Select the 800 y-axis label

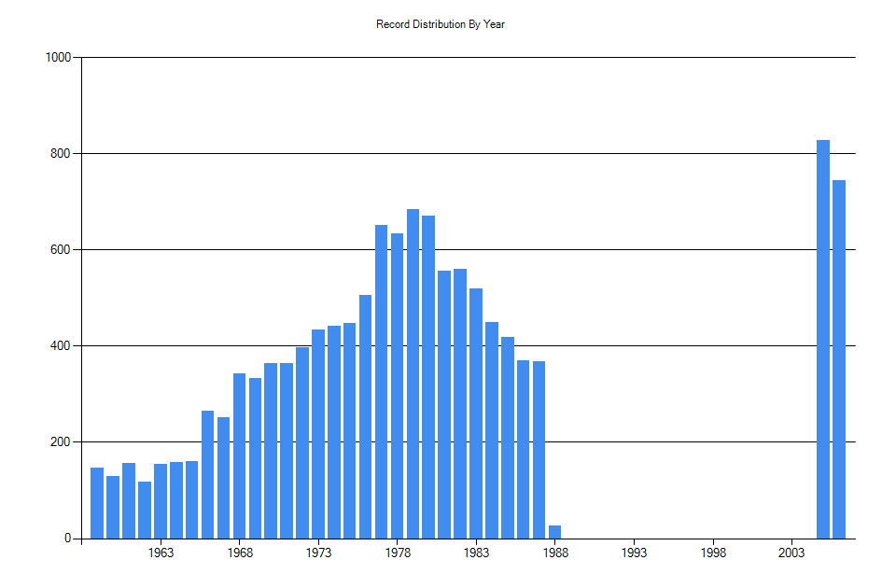click(x=60, y=154)
